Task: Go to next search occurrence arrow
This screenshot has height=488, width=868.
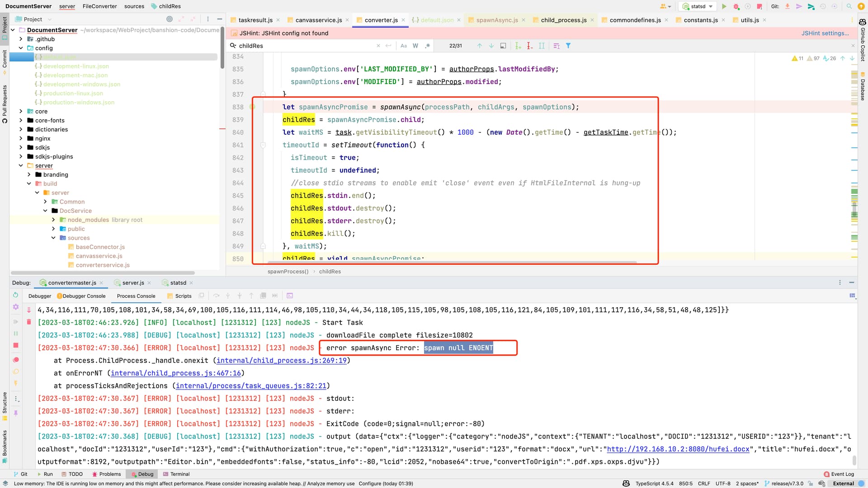Action: (491, 46)
